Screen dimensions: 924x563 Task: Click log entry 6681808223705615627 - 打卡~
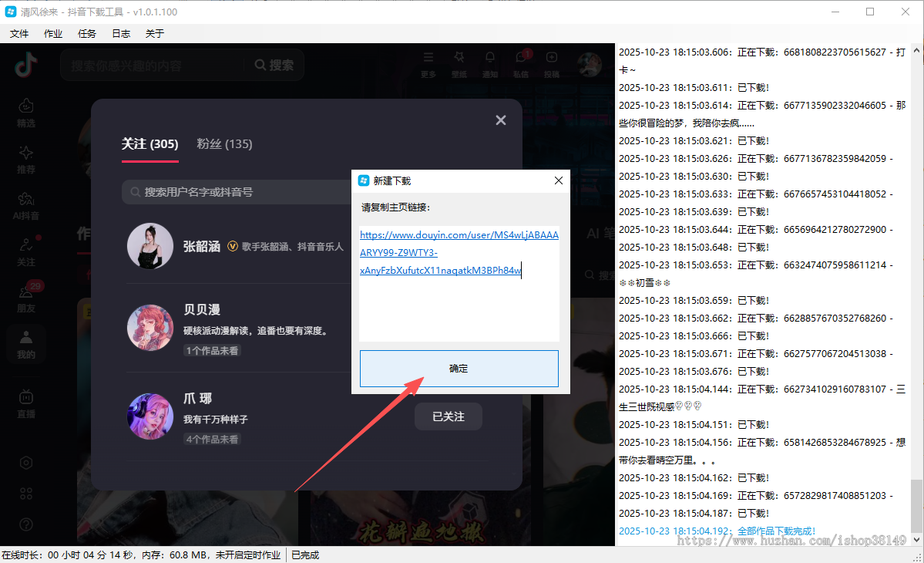[762, 61]
